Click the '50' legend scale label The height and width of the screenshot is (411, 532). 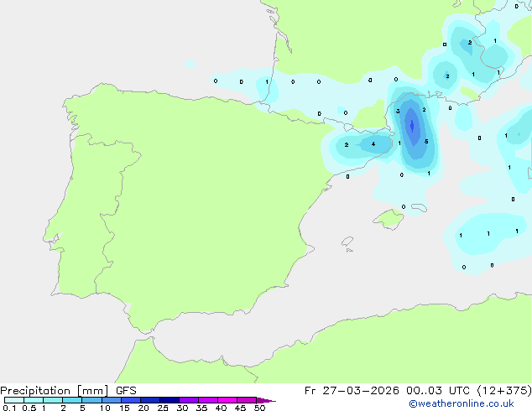(259, 408)
